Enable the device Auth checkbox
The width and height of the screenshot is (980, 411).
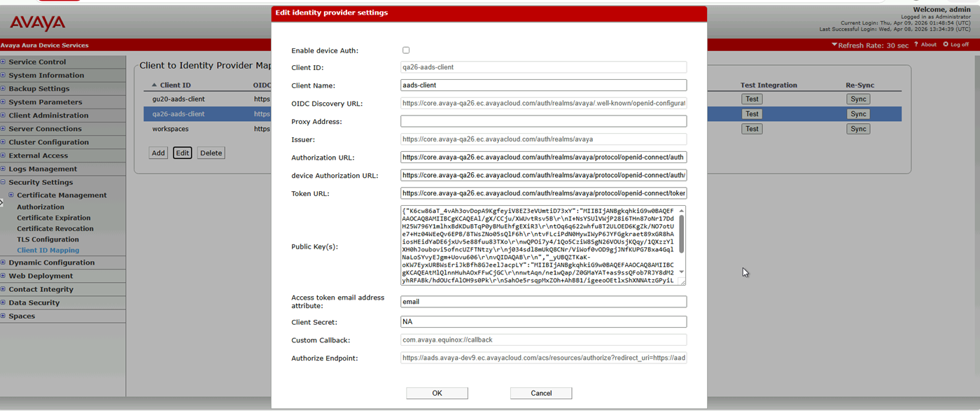pos(406,50)
